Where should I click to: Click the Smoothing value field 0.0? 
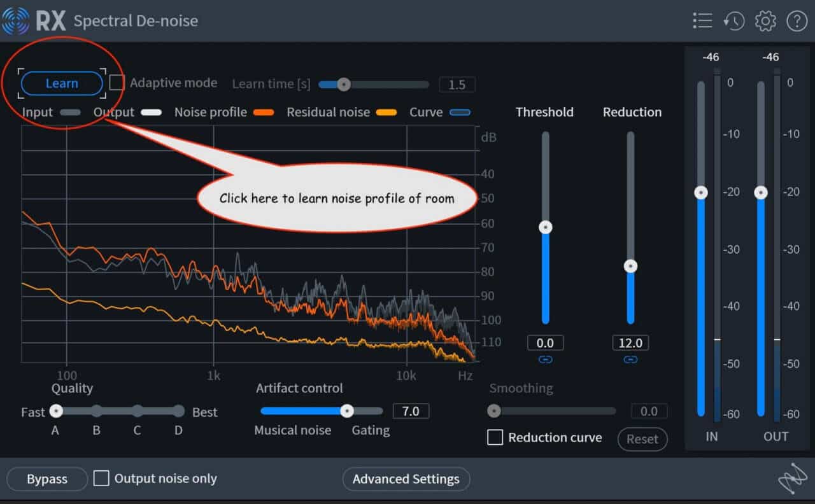[x=649, y=411]
